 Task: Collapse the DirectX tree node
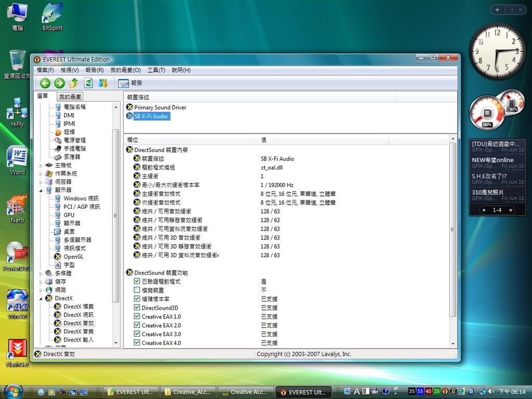tap(41, 299)
